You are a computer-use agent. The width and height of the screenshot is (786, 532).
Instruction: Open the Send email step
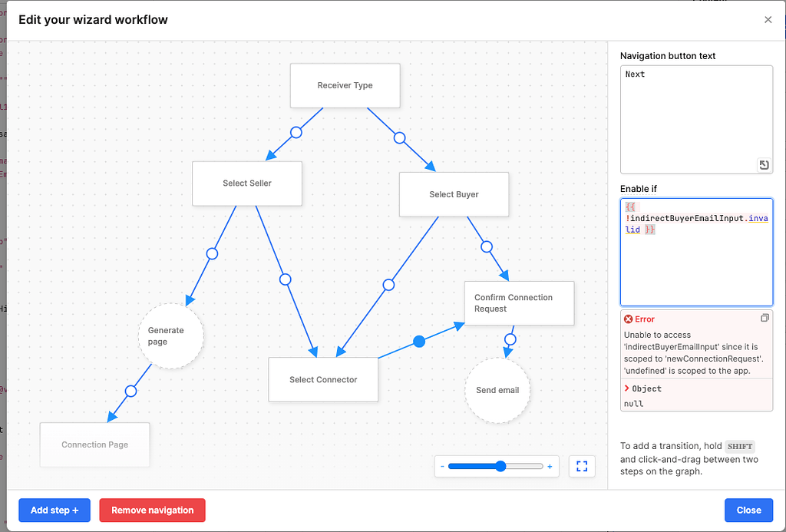497,390
